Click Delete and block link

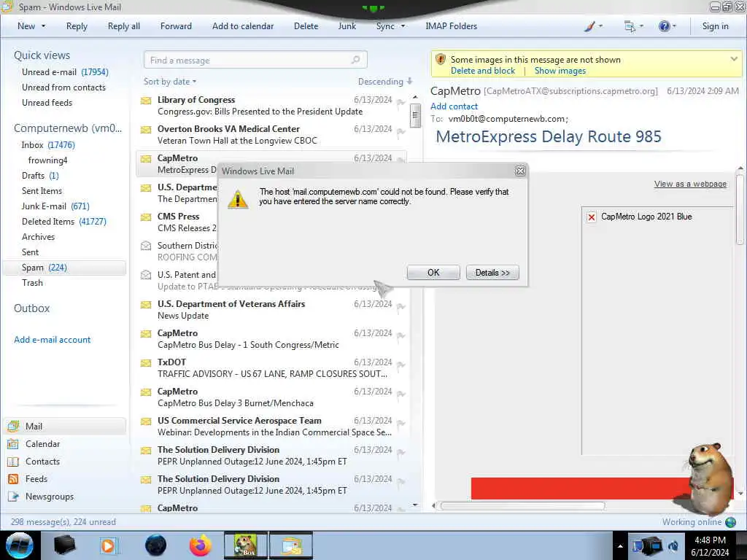pyautogui.click(x=483, y=71)
